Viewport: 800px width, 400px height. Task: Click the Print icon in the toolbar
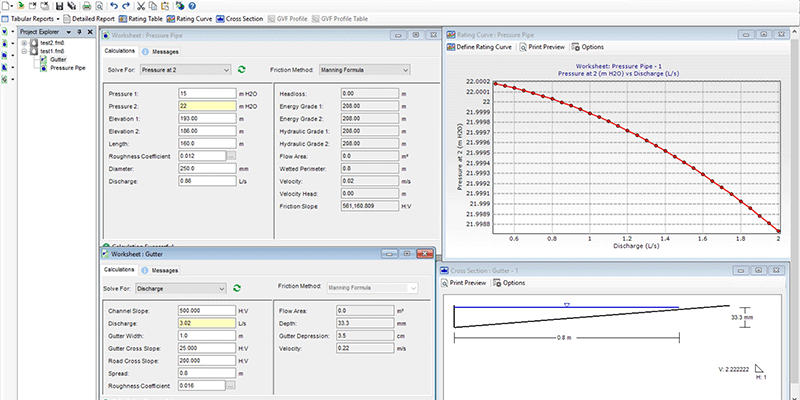(88, 6)
